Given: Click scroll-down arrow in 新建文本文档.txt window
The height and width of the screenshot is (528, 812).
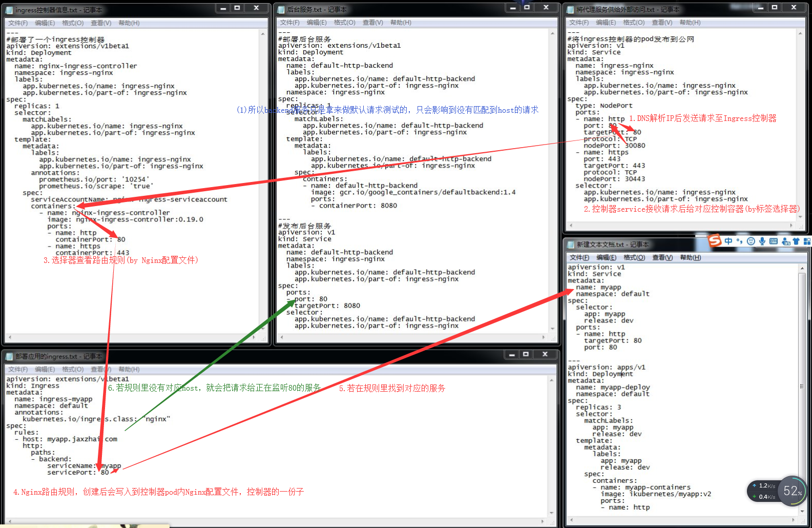Looking at the screenshot, I should coord(802,511).
